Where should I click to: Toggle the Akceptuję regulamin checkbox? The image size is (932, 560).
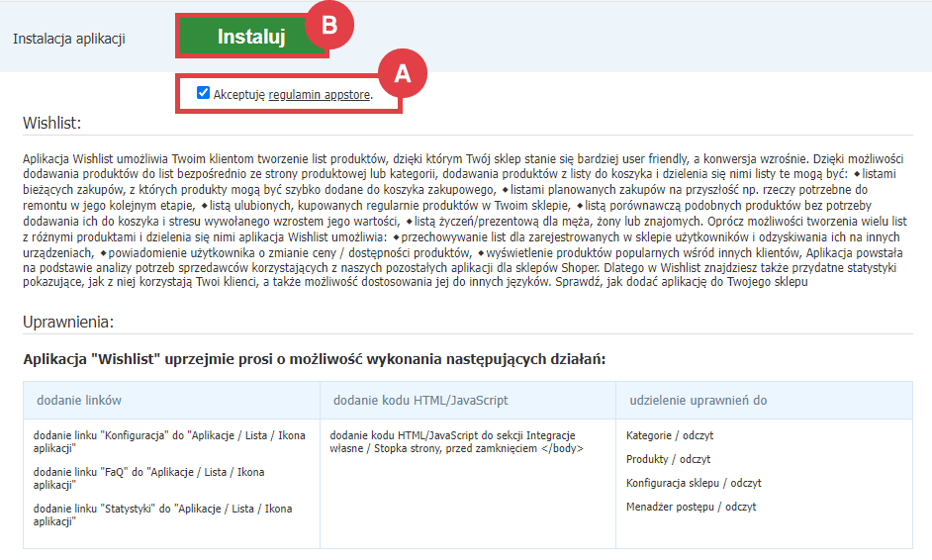204,94
